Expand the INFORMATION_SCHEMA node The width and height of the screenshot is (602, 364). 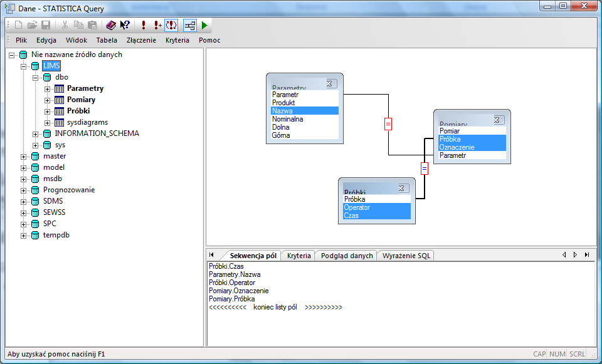point(35,134)
